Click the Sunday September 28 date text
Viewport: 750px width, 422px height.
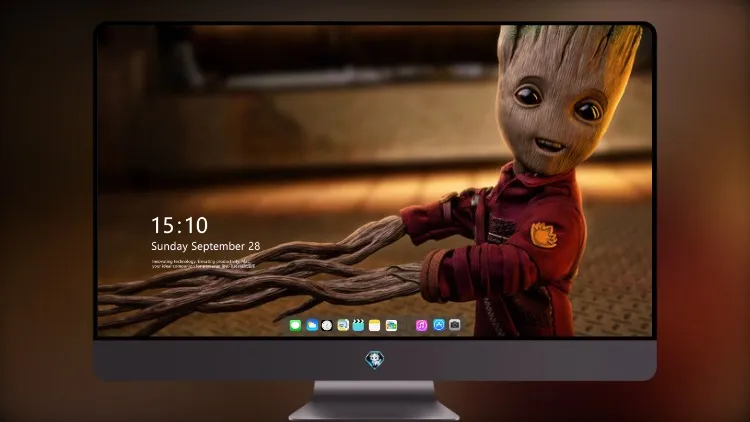click(x=206, y=246)
